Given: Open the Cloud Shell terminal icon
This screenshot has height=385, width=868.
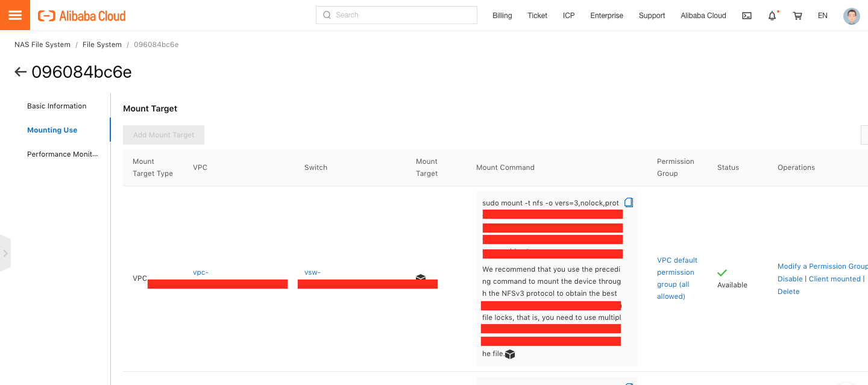Looking at the screenshot, I should (747, 16).
